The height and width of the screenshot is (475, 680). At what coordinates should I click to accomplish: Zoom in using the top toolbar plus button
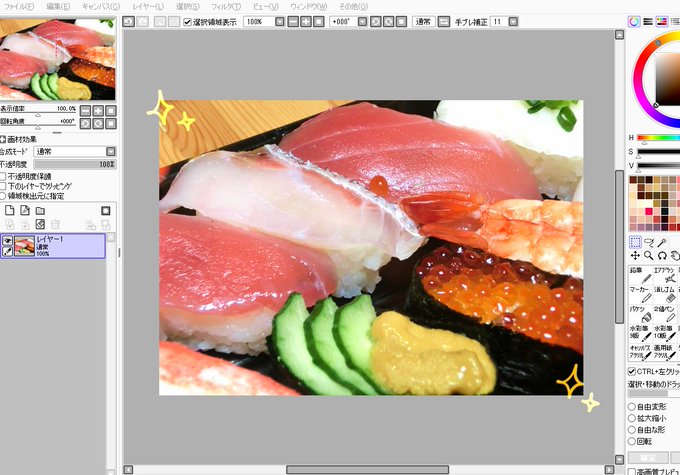(x=306, y=21)
